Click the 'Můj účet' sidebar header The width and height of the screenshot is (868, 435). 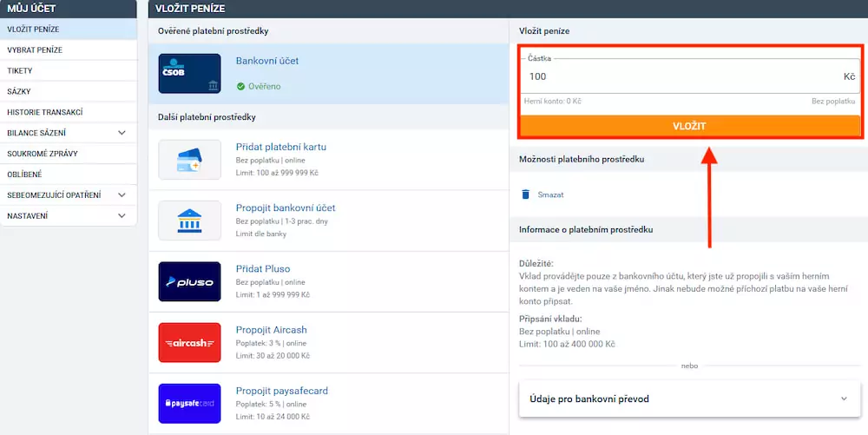pyautogui.click(x=68, y=9)
